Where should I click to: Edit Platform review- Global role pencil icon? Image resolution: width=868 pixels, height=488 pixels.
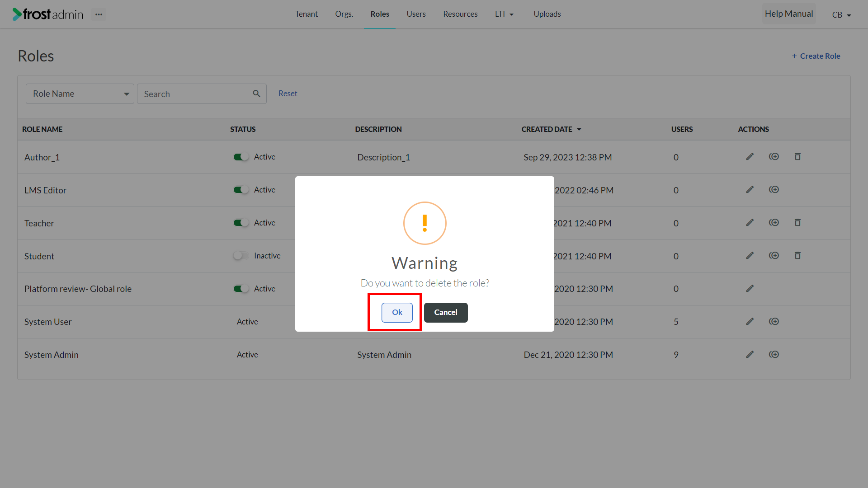pos(750,288)
